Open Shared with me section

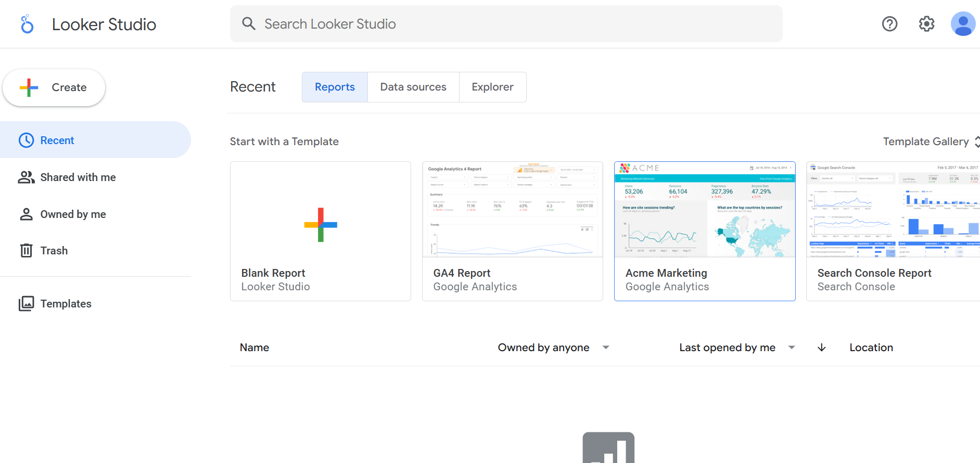95,177
